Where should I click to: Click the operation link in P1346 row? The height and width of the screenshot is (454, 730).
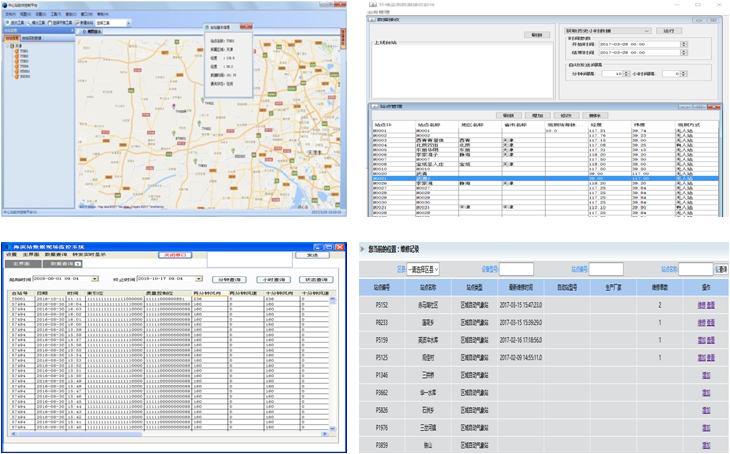[x=706, y=375]
